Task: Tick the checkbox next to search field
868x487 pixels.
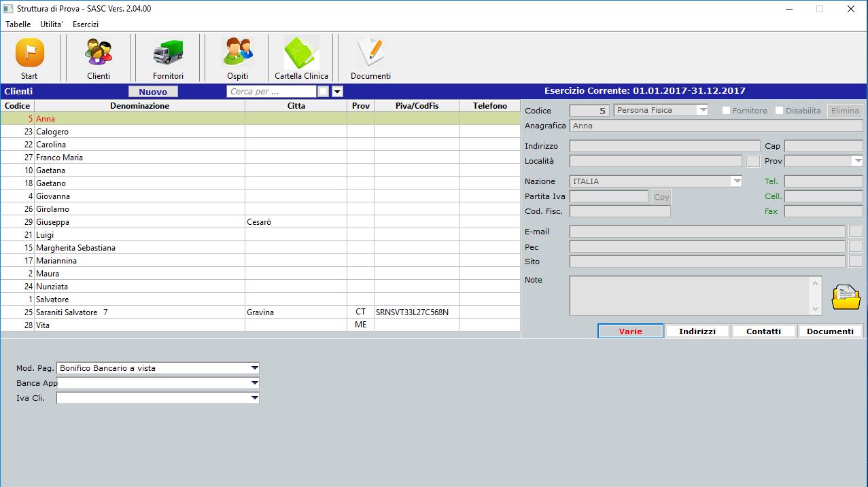Action: [x=324, y=92]
